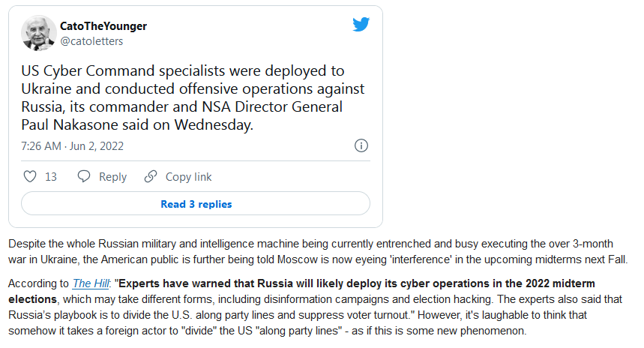Click the chain link copy icon
Viewport: 644px width, 348px height.
[151, 177]
